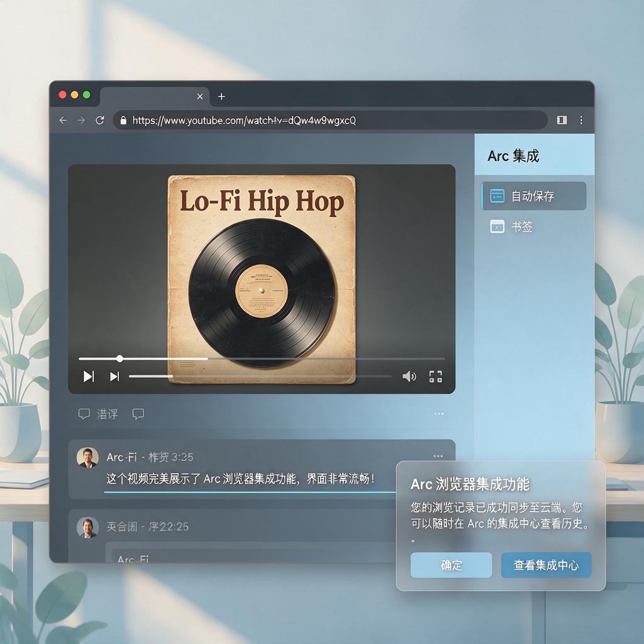Close the current browser tab
This screenshot has width=644, height=644.
[x=200, y=96]
